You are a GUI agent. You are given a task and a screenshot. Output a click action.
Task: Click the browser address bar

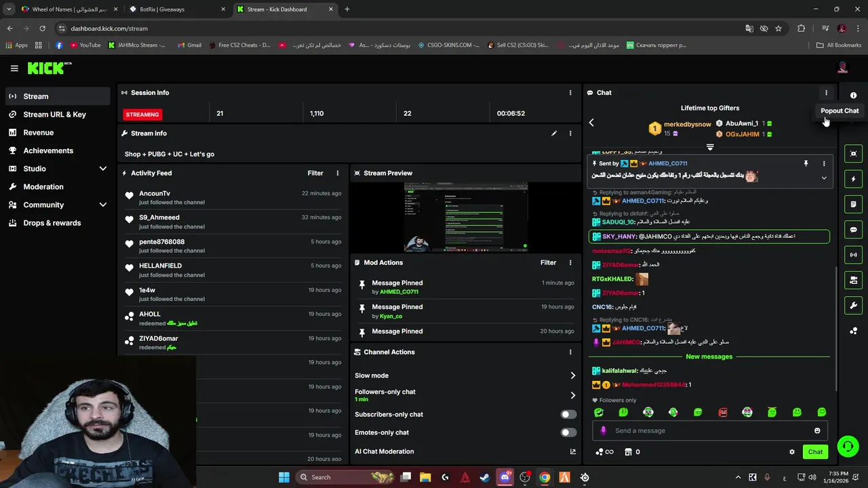pos(400,28)
